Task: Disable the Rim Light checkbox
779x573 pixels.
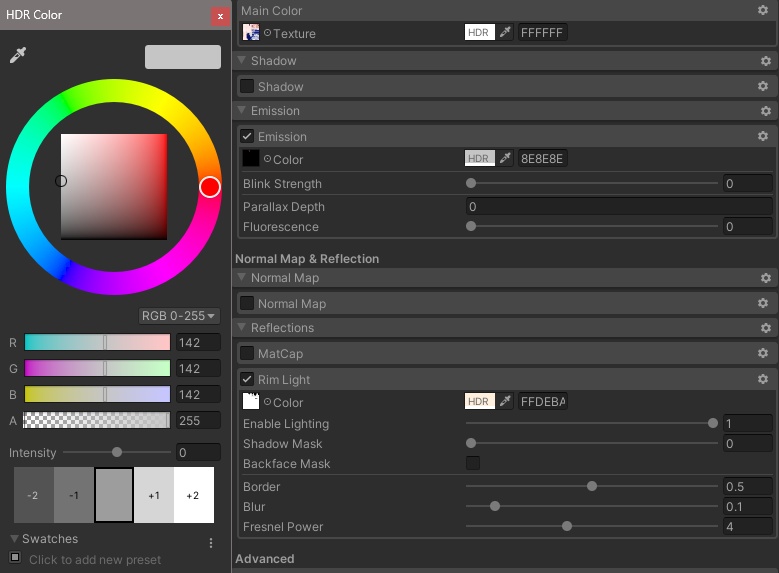Action: (x=247, y=379)
